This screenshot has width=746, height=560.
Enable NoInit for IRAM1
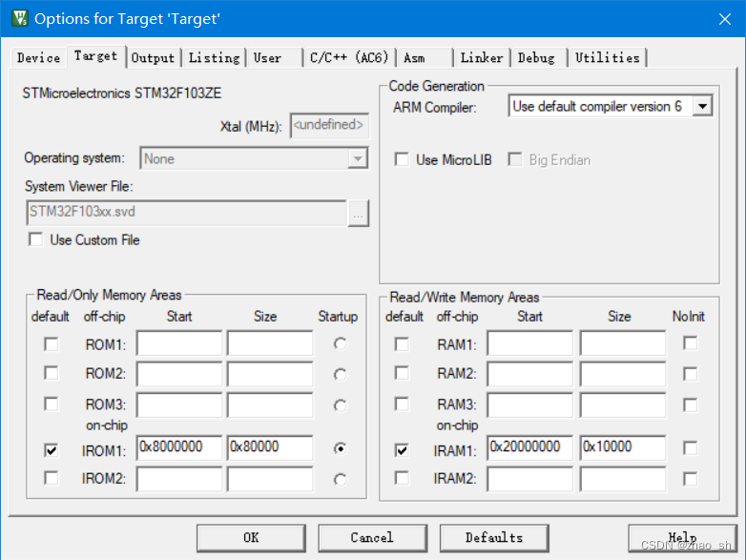pos(690,448)
